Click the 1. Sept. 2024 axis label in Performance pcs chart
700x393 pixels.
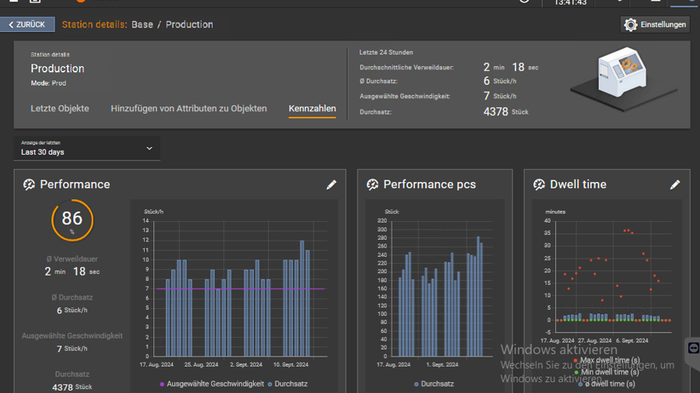442,364
